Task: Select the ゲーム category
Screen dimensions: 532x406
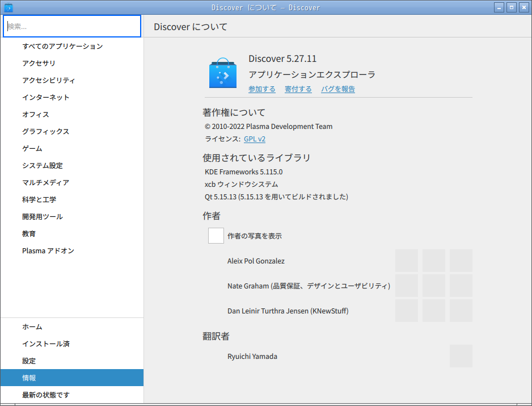Action: pos(72,148)
